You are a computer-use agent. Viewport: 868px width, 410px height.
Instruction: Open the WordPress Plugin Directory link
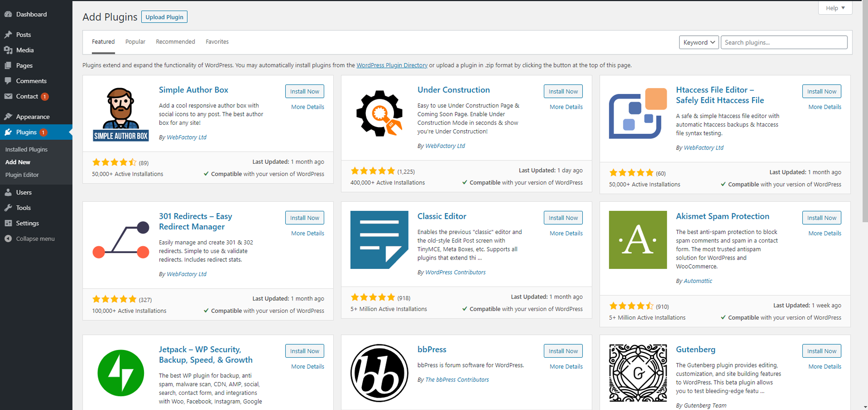pos(392,65)
